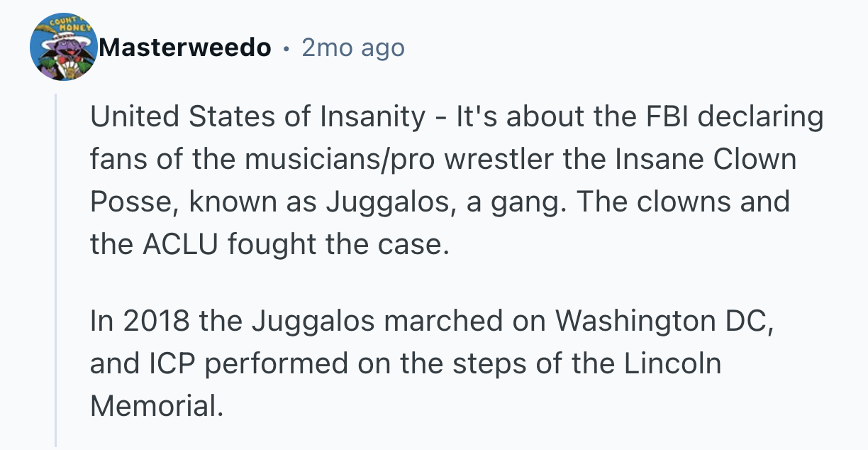Click the words "United States of Insanity"

[257, 116]
